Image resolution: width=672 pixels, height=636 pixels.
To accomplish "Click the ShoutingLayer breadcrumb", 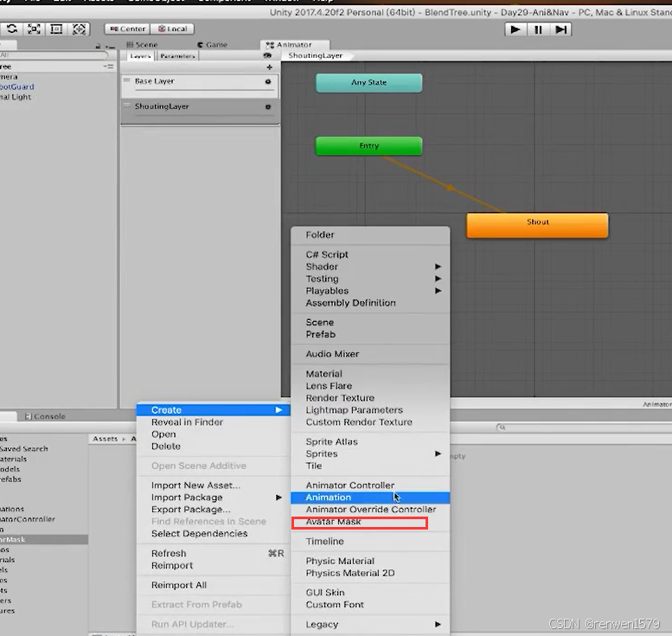I will (316, 55).
